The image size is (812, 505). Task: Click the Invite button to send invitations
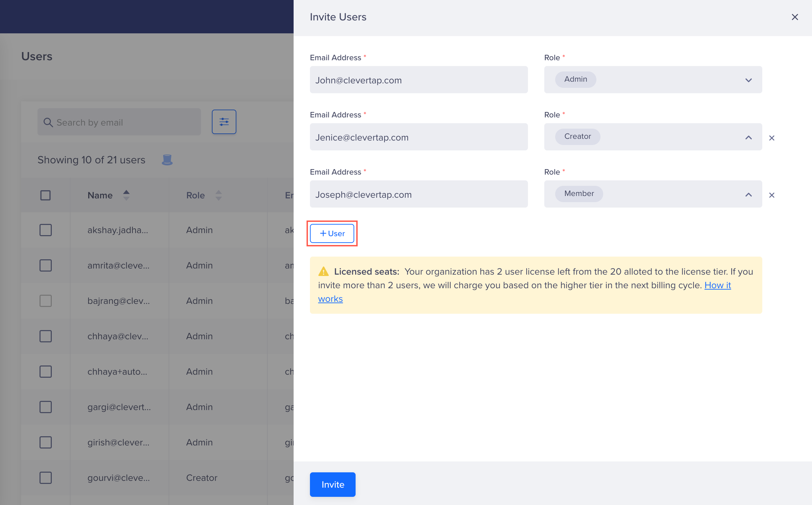click(x=332, y=484)
